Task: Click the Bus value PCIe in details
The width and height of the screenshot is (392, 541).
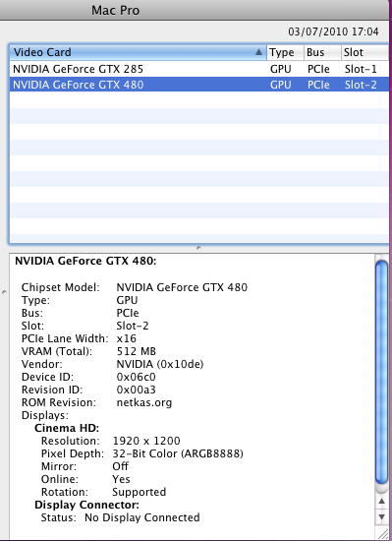Action: tap(128, 313)
